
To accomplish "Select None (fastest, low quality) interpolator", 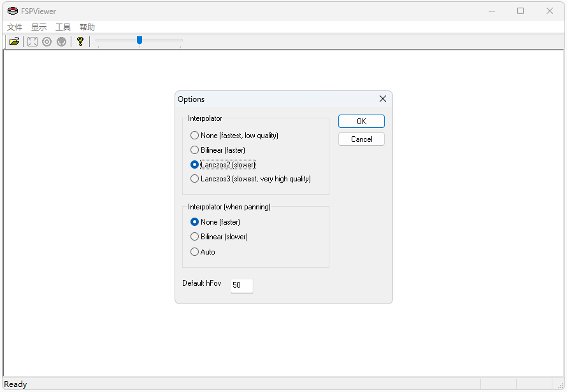I will (x=234, y=136).
